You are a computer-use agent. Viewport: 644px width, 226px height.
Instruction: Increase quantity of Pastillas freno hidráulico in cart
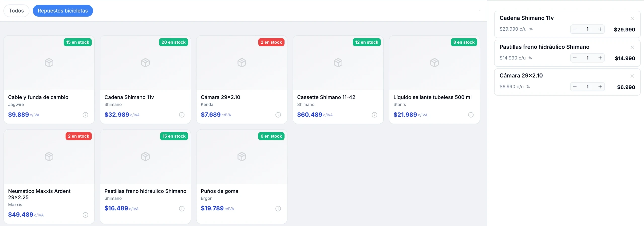point(600,58)
